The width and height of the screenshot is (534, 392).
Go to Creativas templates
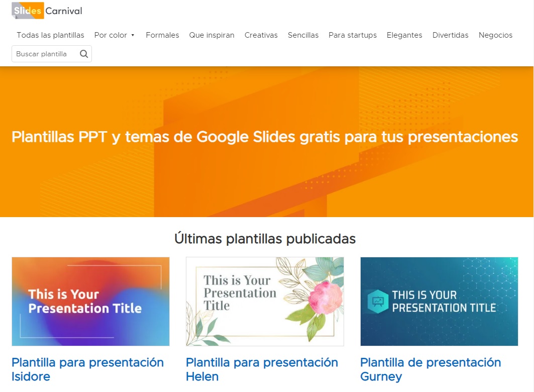261,35
